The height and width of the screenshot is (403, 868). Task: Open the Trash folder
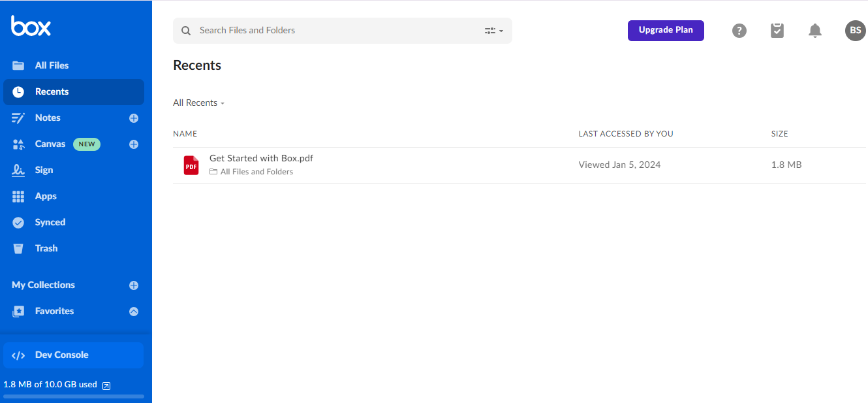pos(45,248)
